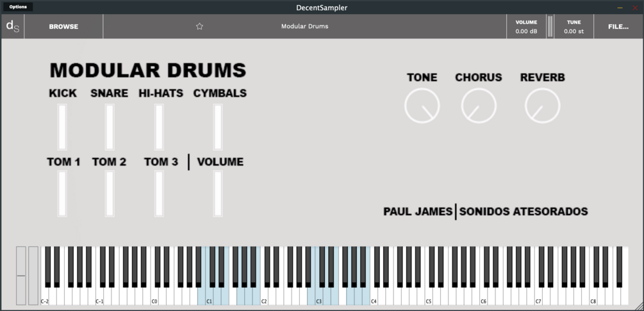
Task: Play the C1 key
Action: (209, 297)
